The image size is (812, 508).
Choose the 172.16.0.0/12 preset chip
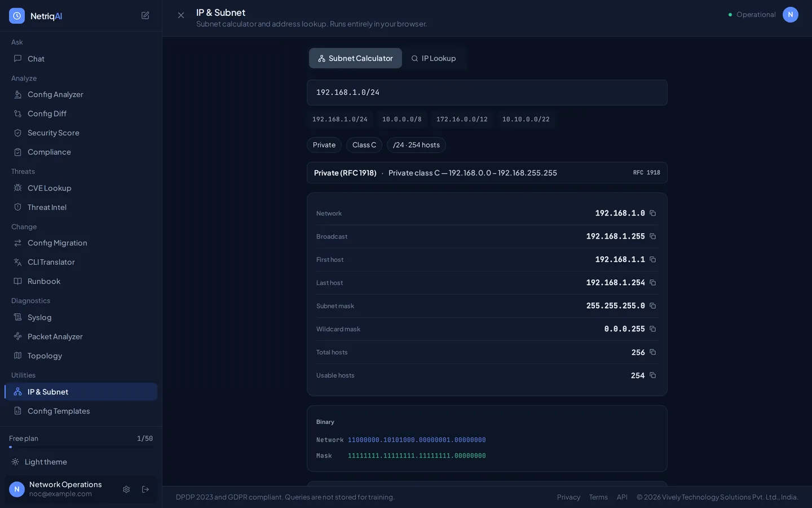462,119
